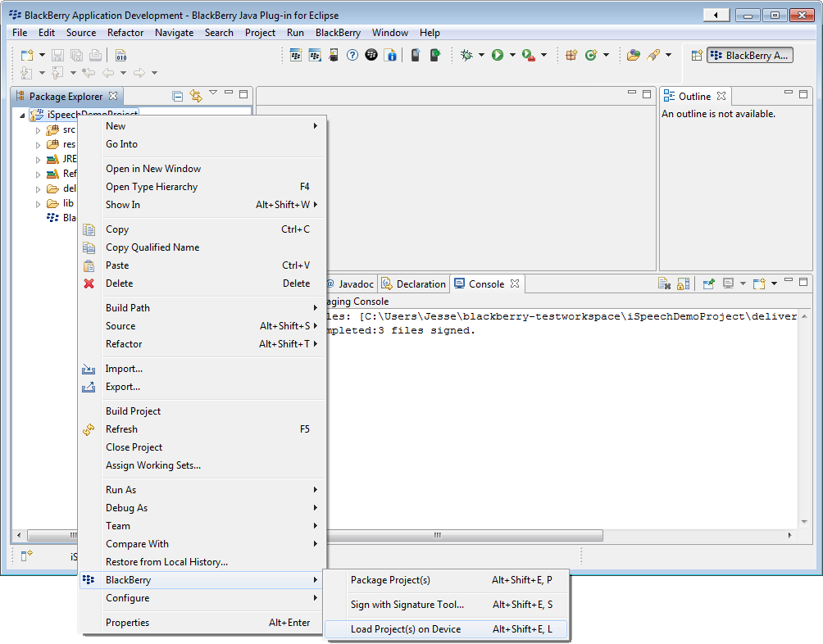This screenshot has height=644, width=823.
Task: Open the Run button dropdown arrow
Action: coord(512,55)
